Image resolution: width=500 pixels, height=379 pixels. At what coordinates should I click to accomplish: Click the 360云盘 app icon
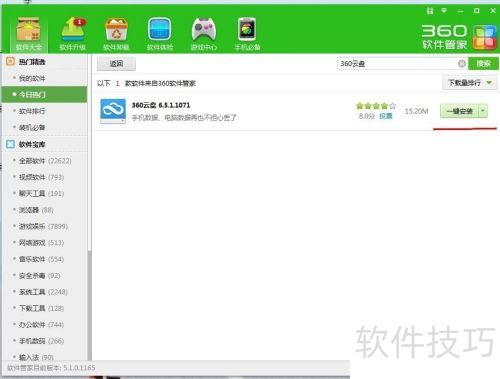[113, 111]
